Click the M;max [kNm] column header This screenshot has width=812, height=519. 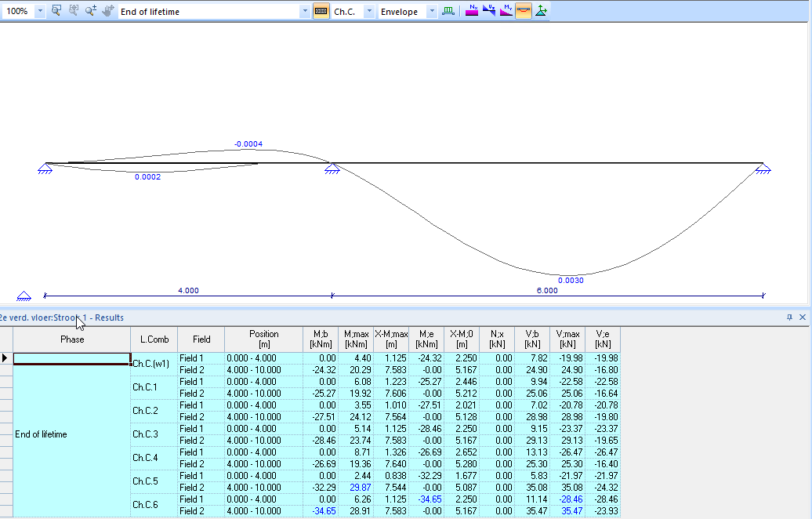pos(357,339)
